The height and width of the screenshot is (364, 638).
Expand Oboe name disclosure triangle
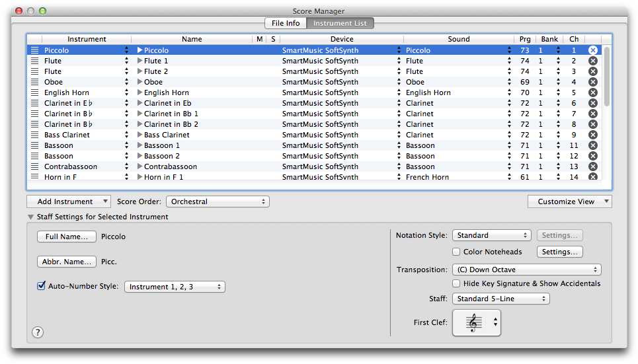point(140,82)
